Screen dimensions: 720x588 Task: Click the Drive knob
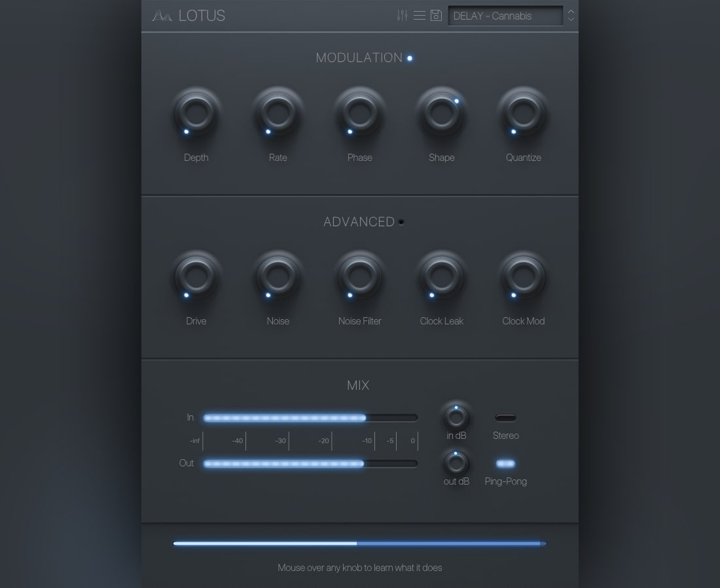pyautogui.click(x=196, y=277)
